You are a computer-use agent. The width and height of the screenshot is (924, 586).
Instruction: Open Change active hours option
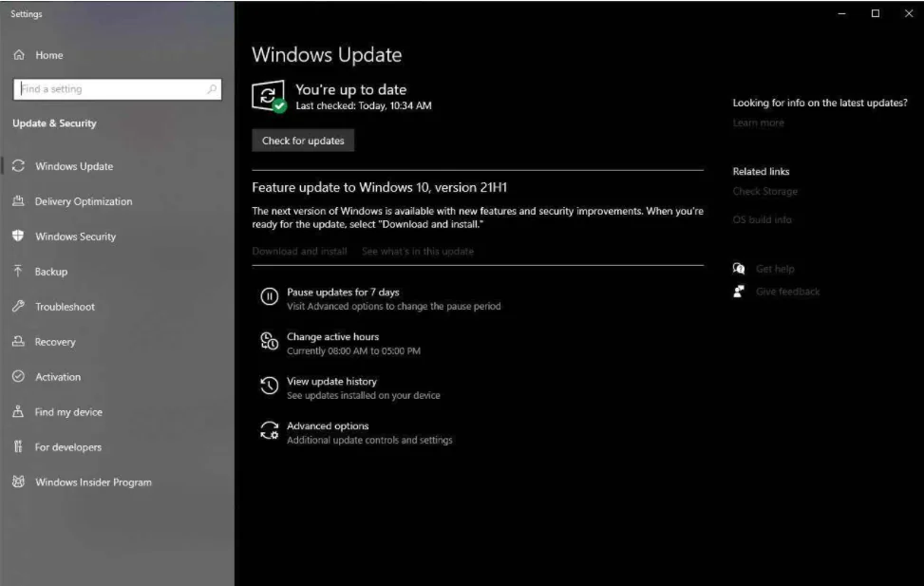pyautogui.click(x=333, y=336)
